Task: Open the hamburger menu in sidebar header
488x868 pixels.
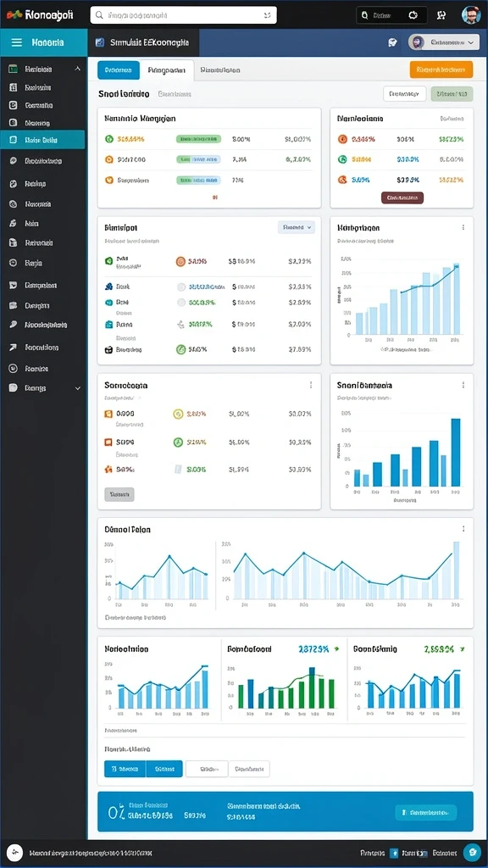Action: (17, 42)
